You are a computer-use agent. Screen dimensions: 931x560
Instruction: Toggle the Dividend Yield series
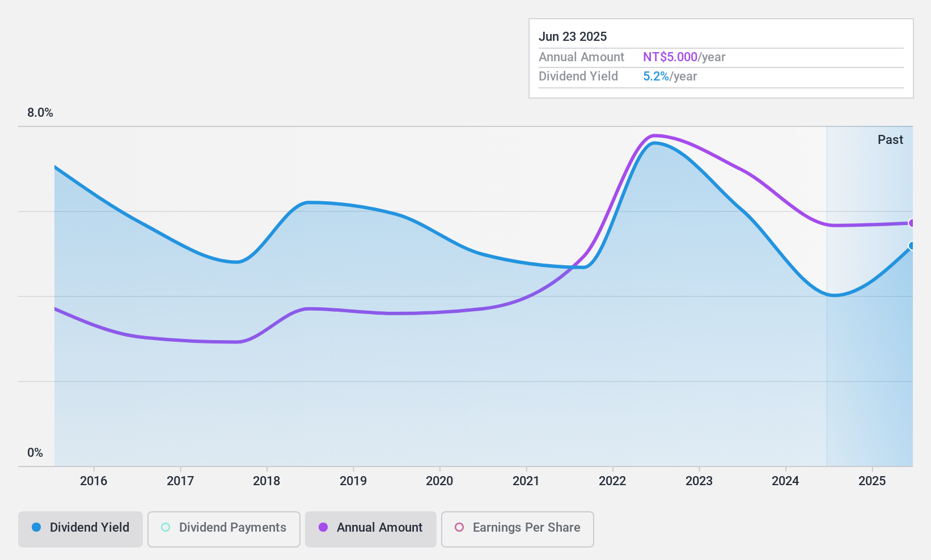[81, 529]
